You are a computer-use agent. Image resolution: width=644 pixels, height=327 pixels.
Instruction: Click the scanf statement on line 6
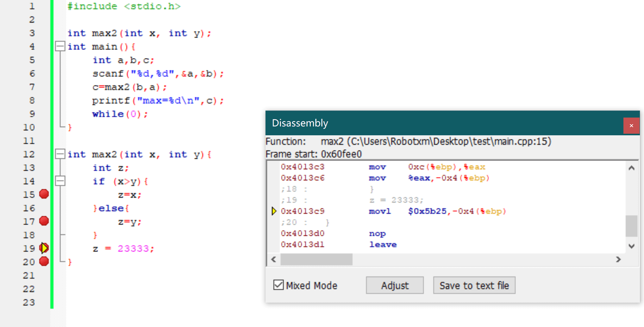coord(158,74)
